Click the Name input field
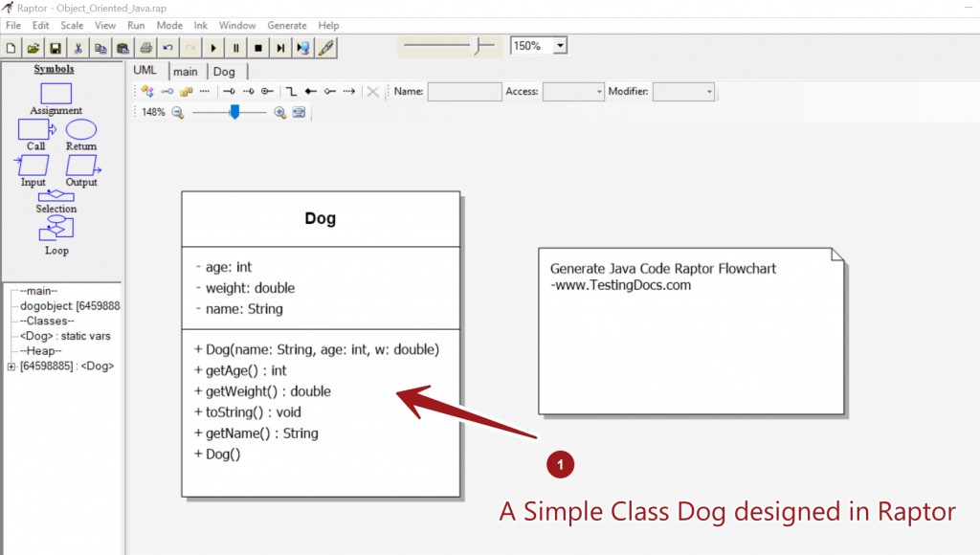 click(x=464, y=92)
